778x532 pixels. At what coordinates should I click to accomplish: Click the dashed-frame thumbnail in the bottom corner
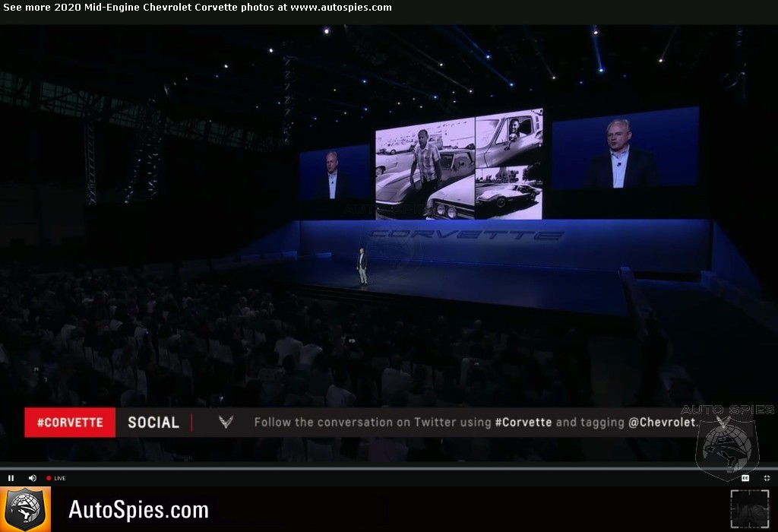748,508
